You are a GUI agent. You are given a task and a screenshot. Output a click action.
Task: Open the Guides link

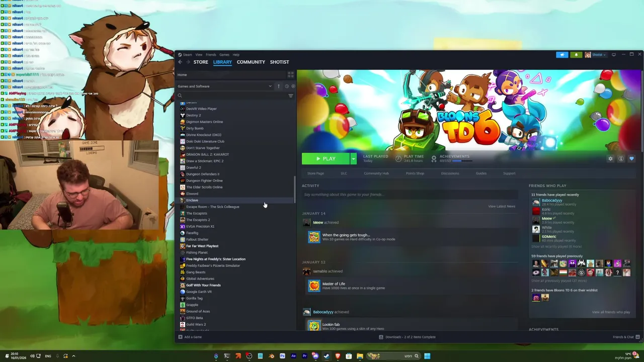click(x=481, y=173)
